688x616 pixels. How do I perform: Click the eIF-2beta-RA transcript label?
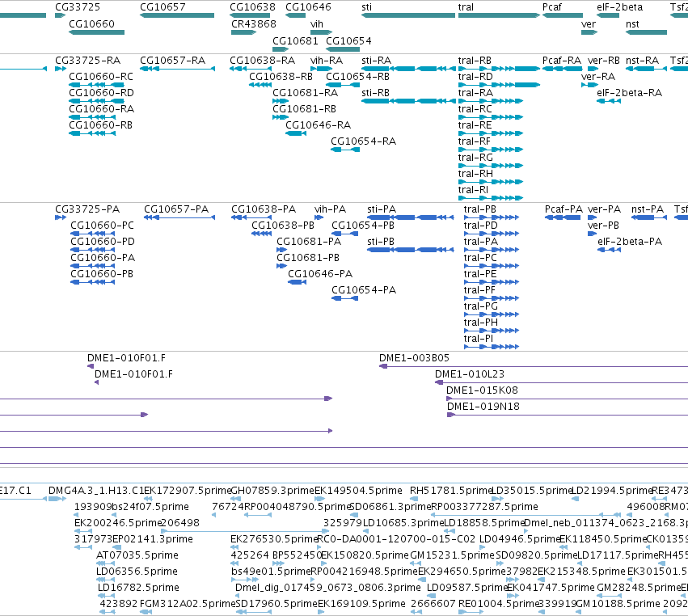tap(629, 93)
